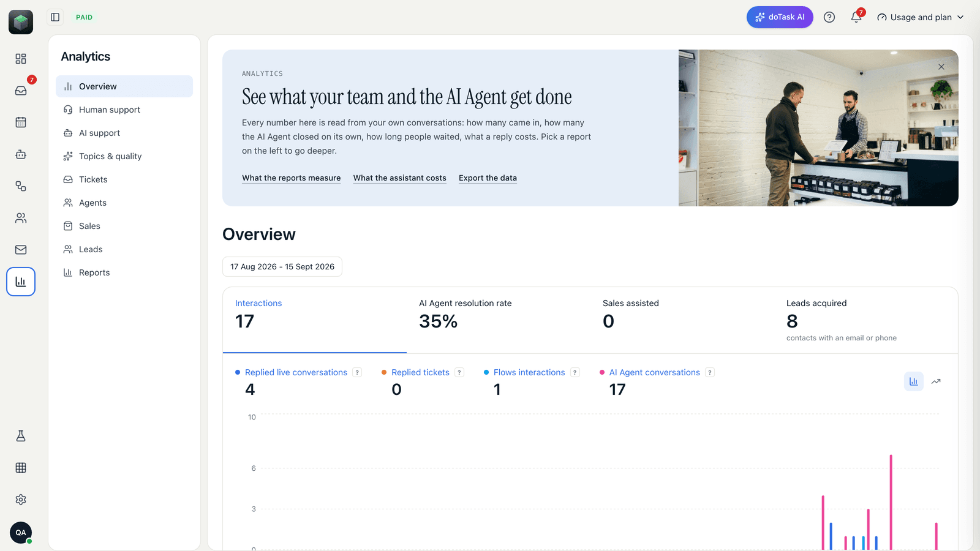Open Human support analytics
Viewport: 980px width, 551px height.
[x=124, y=110]
